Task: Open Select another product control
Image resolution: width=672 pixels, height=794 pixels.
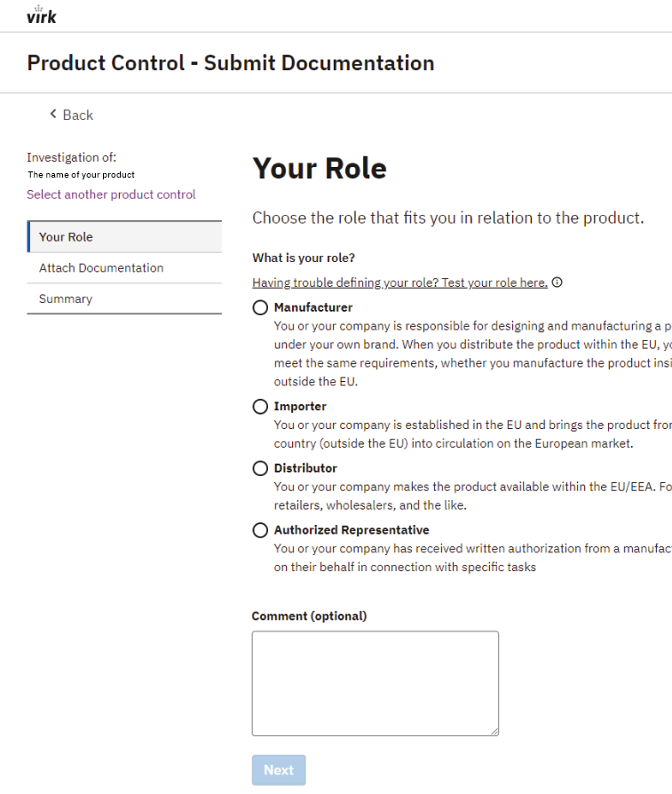Action: (111, 194)
